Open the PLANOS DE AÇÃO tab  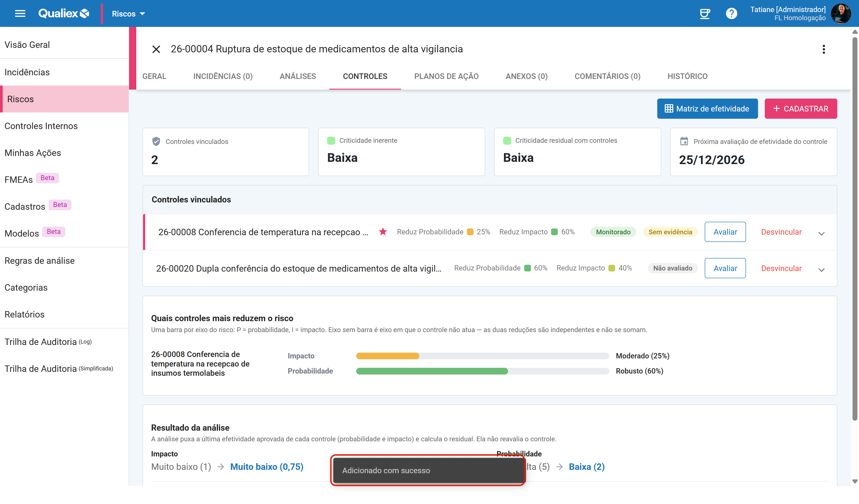tap(446, 76)
